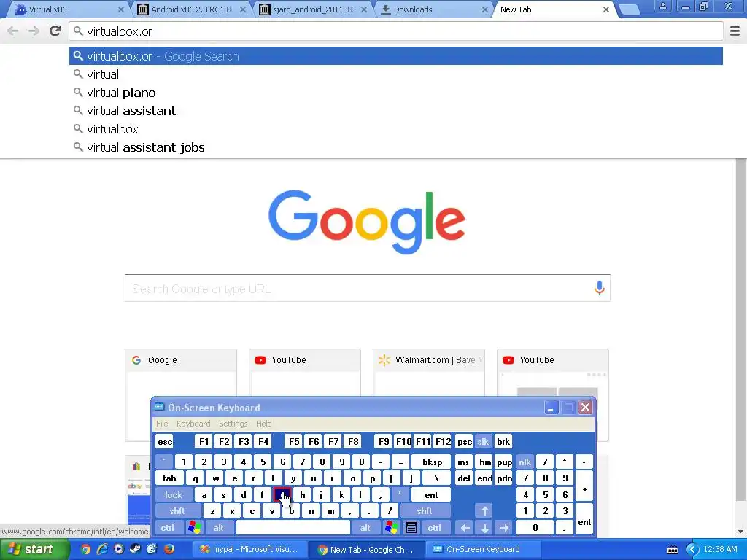Viewport: 747px width, 560px height.
Task: Open the Keyboard menu in On-Screen Keyboard
Action: pos(193,424)
